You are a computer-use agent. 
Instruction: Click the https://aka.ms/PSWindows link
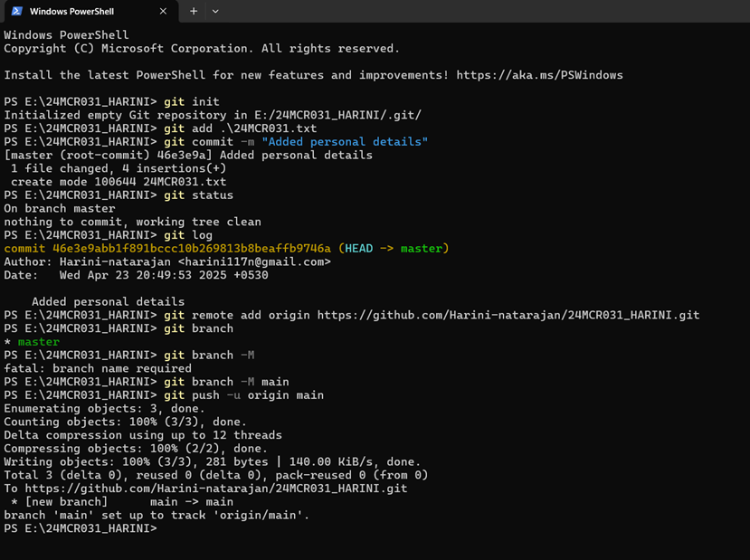(x=539, y=75)
